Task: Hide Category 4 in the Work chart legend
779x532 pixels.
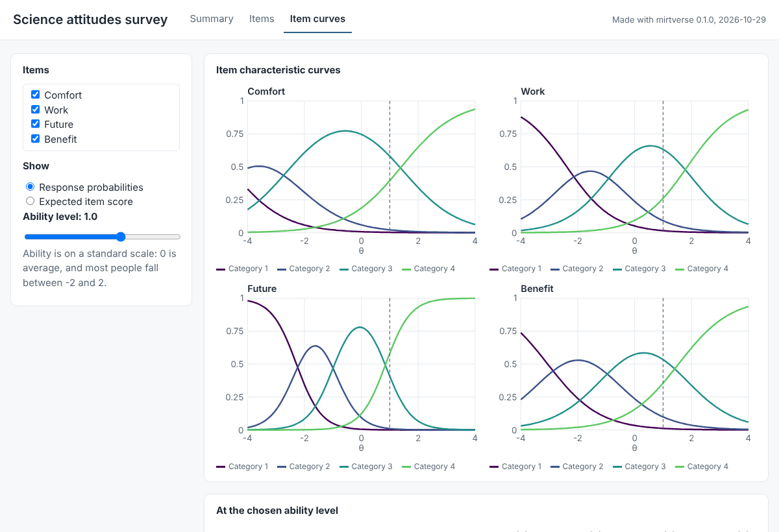Action: pos(702,269)
